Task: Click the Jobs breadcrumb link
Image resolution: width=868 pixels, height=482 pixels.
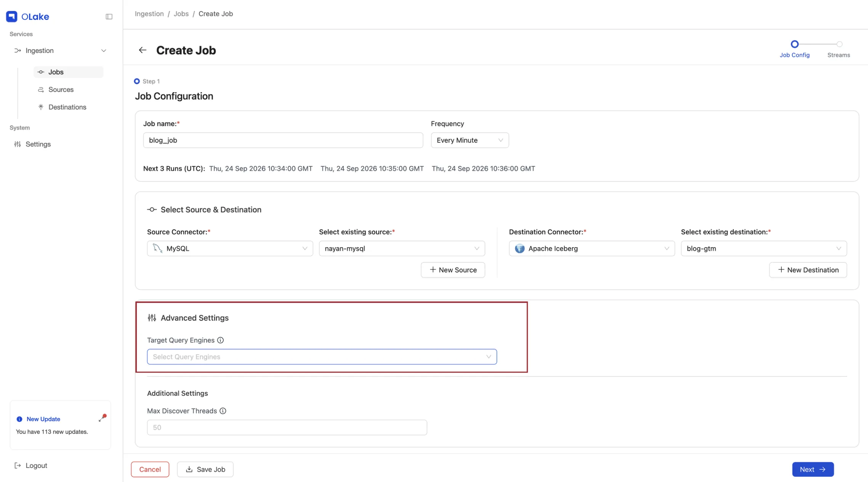Action: click(x=181, y=14)
